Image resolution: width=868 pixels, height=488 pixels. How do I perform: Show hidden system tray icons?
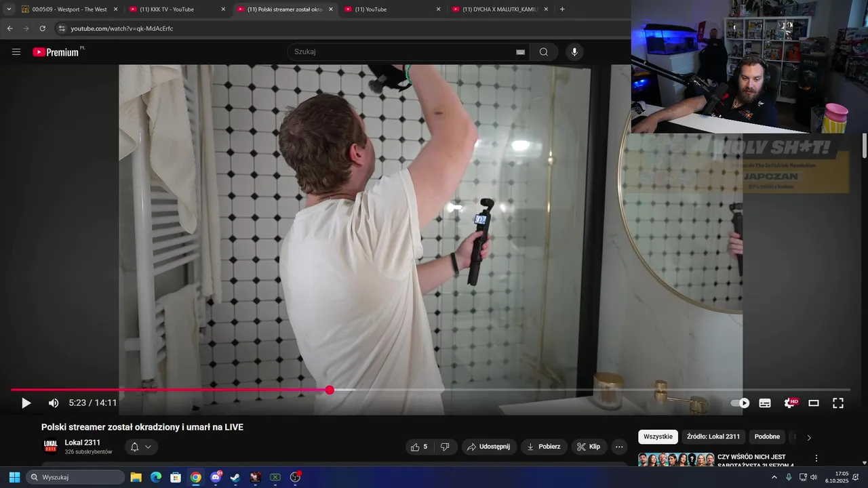coord(774,477)
